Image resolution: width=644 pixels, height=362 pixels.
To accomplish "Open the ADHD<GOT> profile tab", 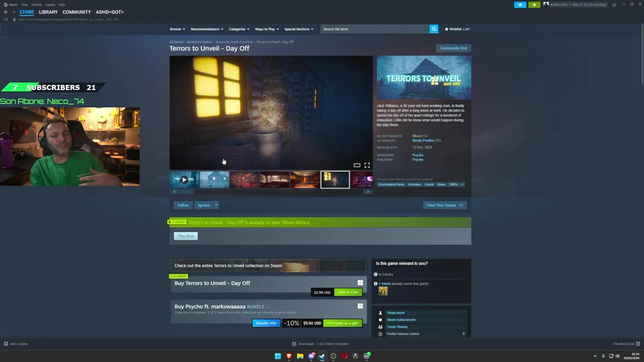I will tap(110, 12).
